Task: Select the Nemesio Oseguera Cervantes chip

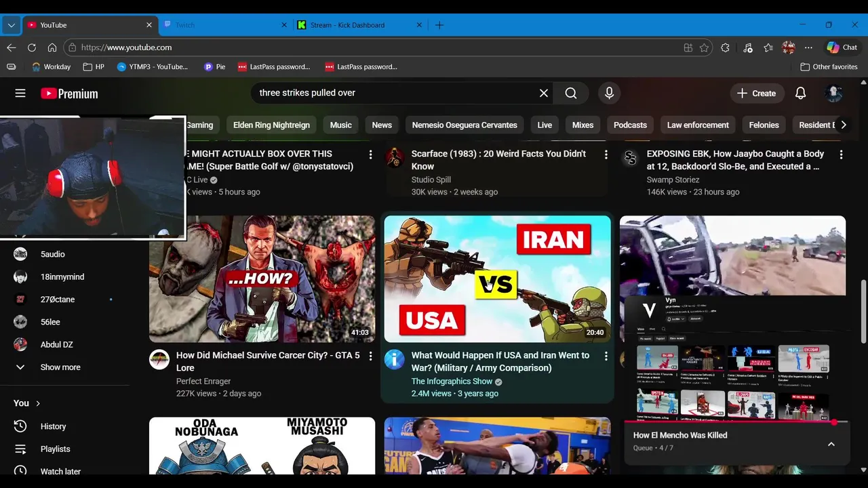Action: [465, 125]
